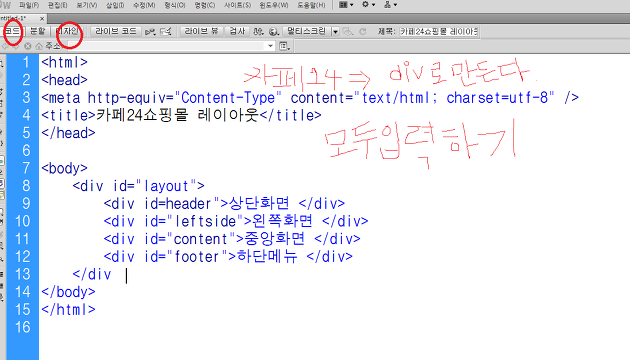This screenshot has height=360, width=630.
Task: Open the 보기(V) menu
Action: point(86,5)
